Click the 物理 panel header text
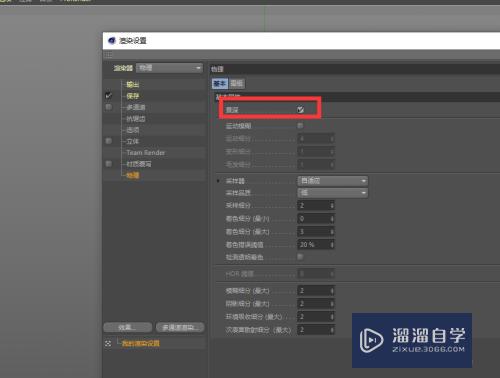The height and width of the screenshot is (378, 500). (217, 69)
